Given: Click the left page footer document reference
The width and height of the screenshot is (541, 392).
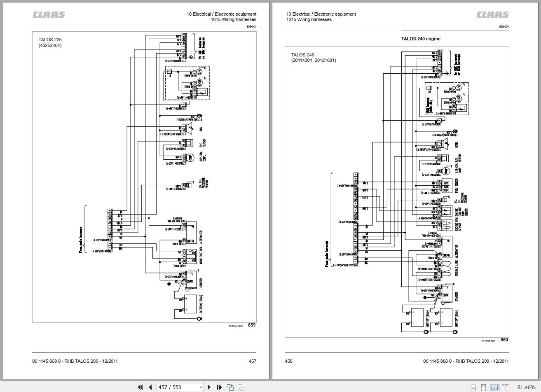Looking at the screenshot, I should coord(75,361).
